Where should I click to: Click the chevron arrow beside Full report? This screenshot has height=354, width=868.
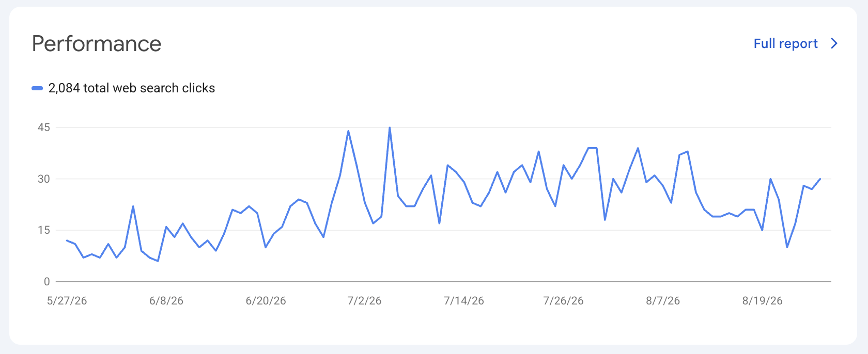[834, 43]
